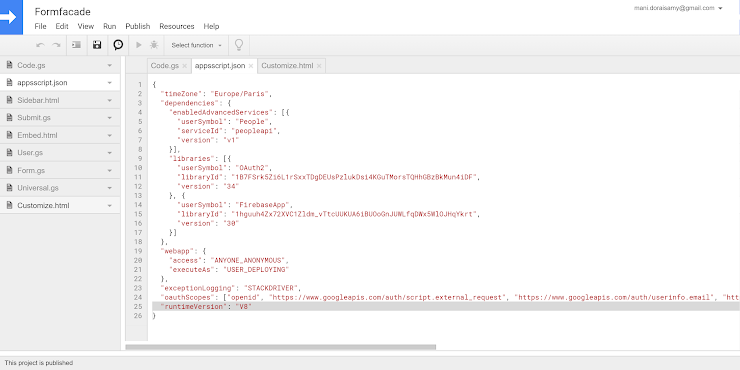The width and height of the screenshot is (740, 370).
Task: Open dropdown arrow for Sidebar.html file
Action: point(109,101)
